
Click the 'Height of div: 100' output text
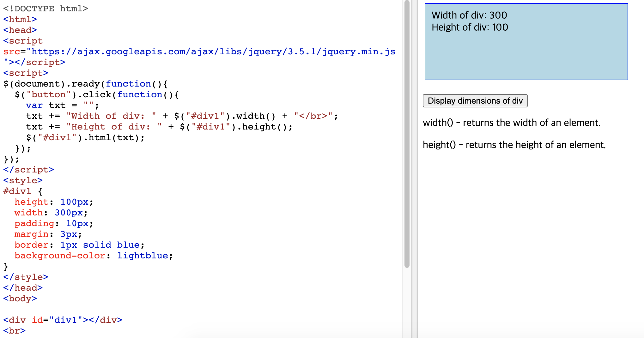(470, 27)
